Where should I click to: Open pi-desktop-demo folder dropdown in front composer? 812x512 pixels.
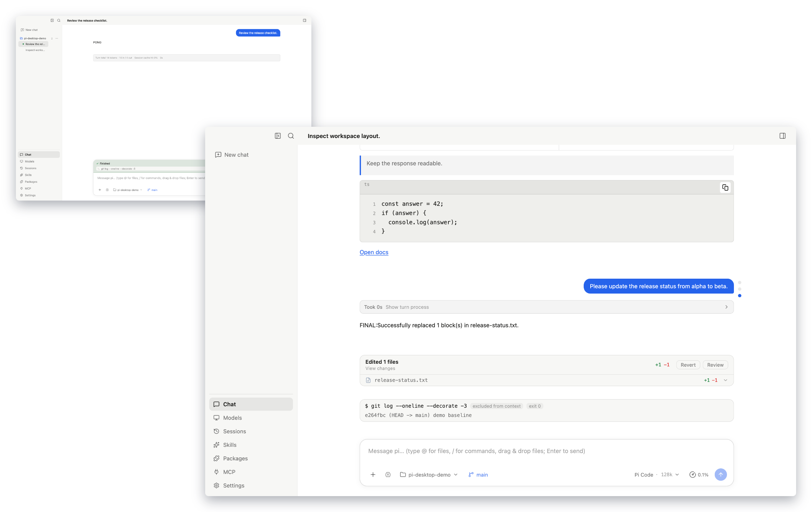(x=429, y=475)
